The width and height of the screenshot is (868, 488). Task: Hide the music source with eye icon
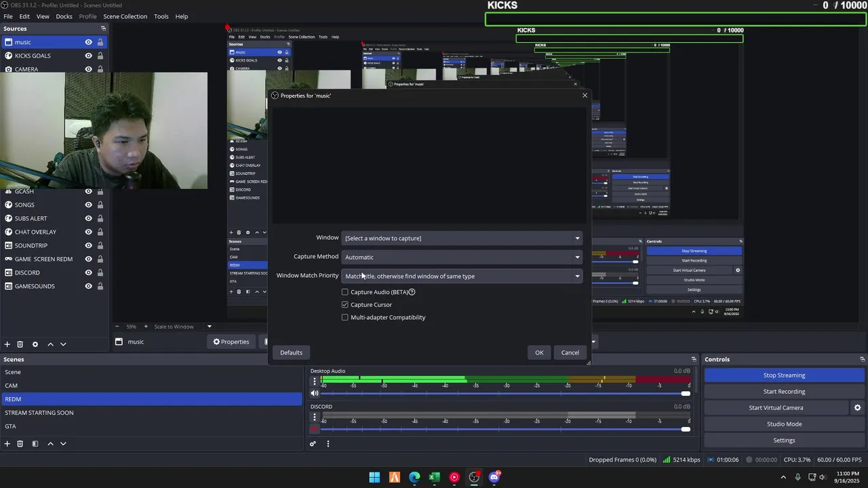[88, 42]
